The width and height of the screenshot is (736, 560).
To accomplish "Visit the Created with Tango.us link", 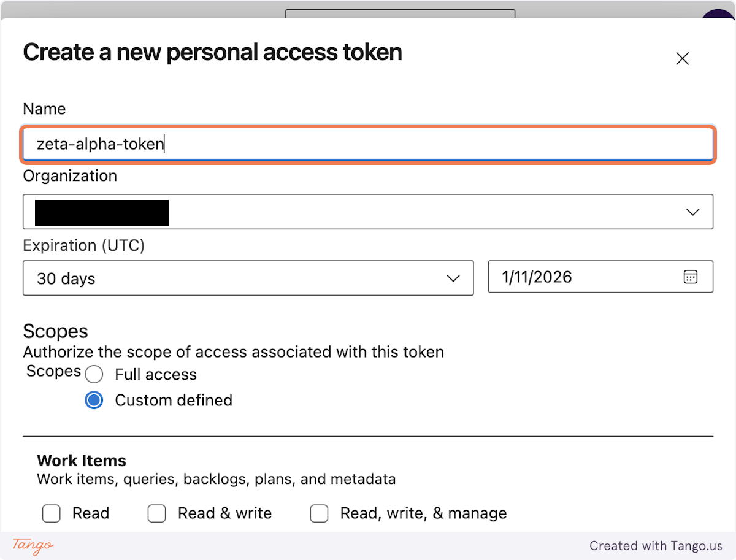I will (x=656, y=546).
